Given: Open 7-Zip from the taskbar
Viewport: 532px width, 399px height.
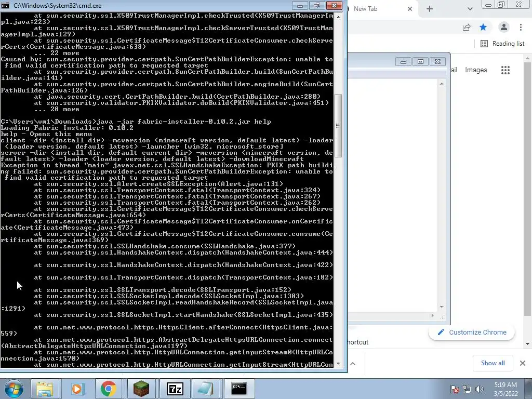Looking at the screenshot, I should [175, 389].
